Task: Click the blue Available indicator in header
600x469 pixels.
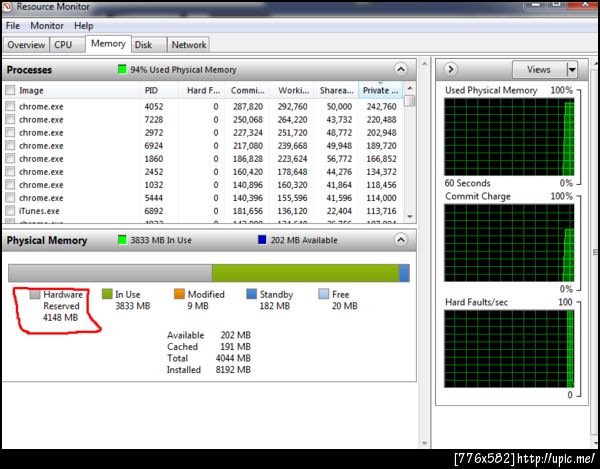Action: [262, 240]
